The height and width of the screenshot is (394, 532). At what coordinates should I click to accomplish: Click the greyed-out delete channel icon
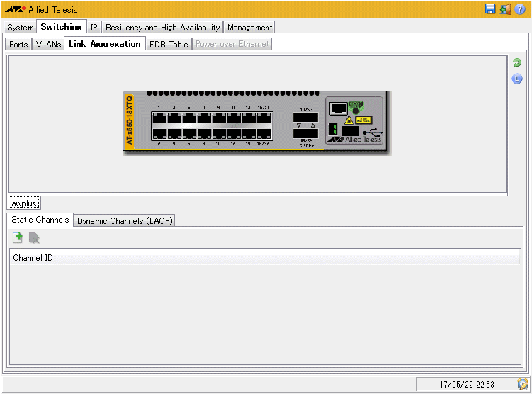point(34,238)
